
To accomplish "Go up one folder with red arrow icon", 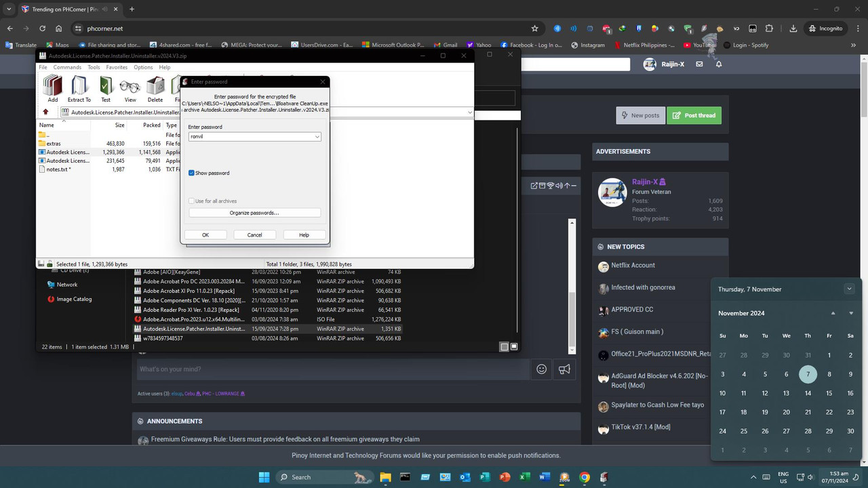I will (x=45, y=113).
